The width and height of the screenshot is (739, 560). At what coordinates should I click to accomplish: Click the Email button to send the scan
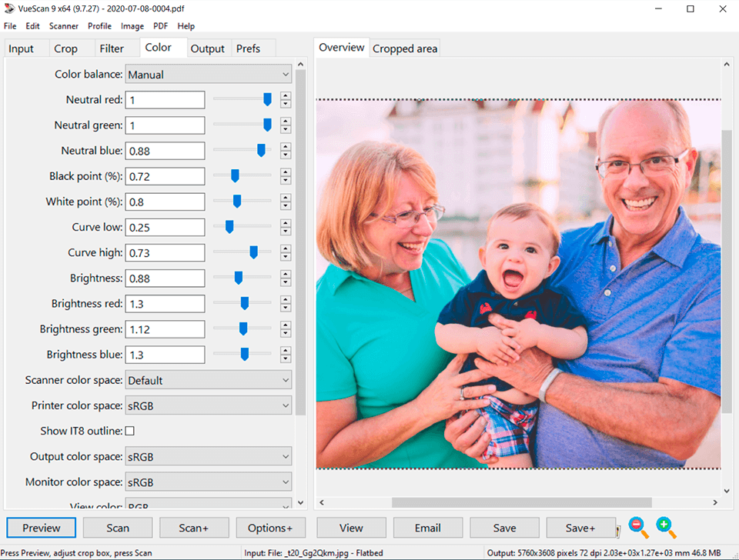428,528
